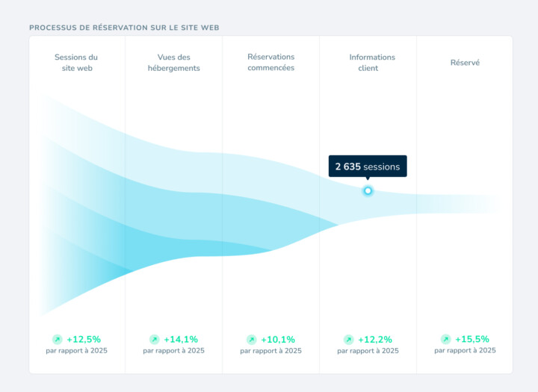
Task: Select the 'Vues des hébergements' column header
Action: pyautogui.click(x=173, y=63)
